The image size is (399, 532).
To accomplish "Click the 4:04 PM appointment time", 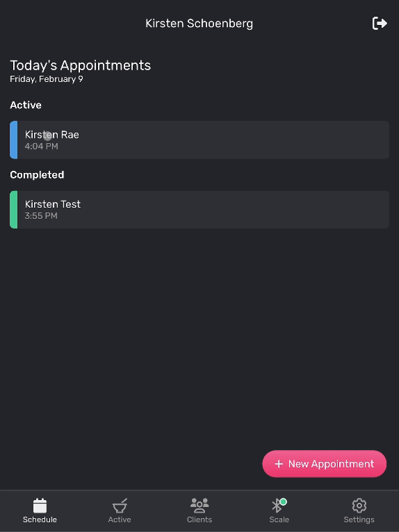I will click(42, 147).
